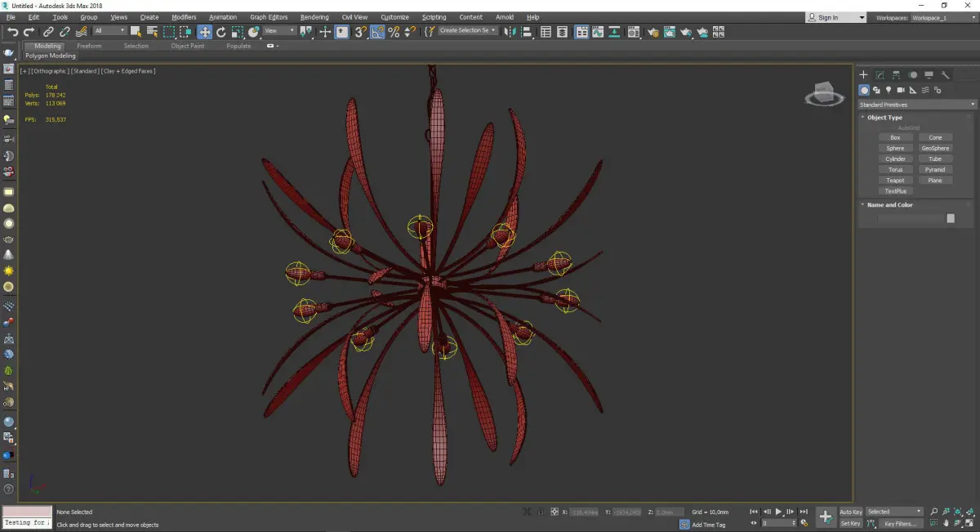This screenshot has height=532, width=980.
Task: Open the Standard Primitives dropdown
Action: (916, 105)
